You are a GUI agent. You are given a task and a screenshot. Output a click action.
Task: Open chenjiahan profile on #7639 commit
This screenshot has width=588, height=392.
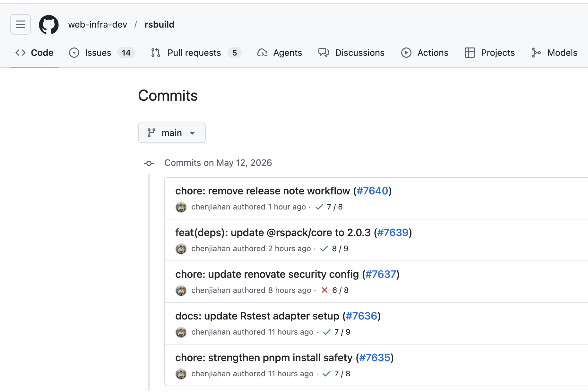[x=211, y=249]
